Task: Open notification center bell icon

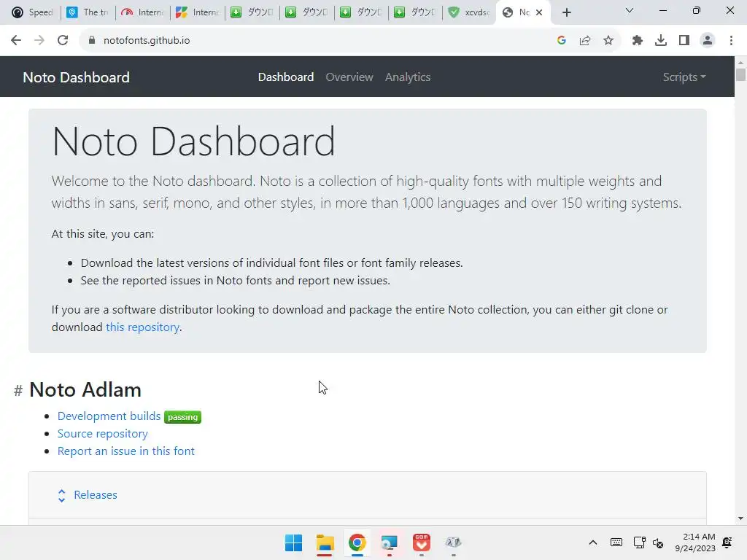Action: (x=727, y=542)
